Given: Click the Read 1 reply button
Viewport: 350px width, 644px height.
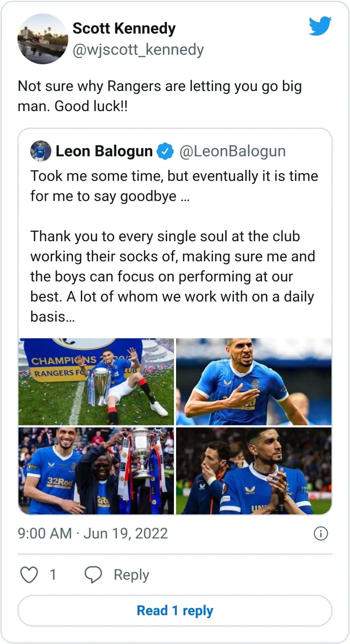Looking at the screenshot, I should click(175, 610).
